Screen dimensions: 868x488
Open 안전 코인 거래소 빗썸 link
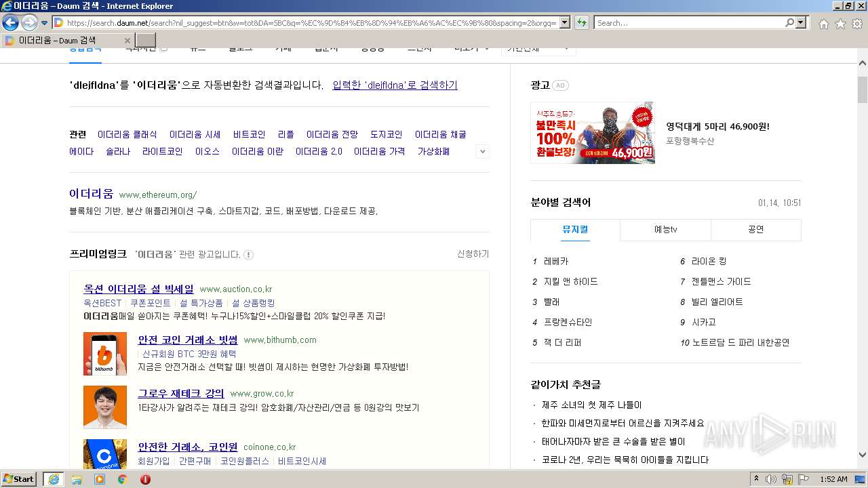(x=188, y=340)
